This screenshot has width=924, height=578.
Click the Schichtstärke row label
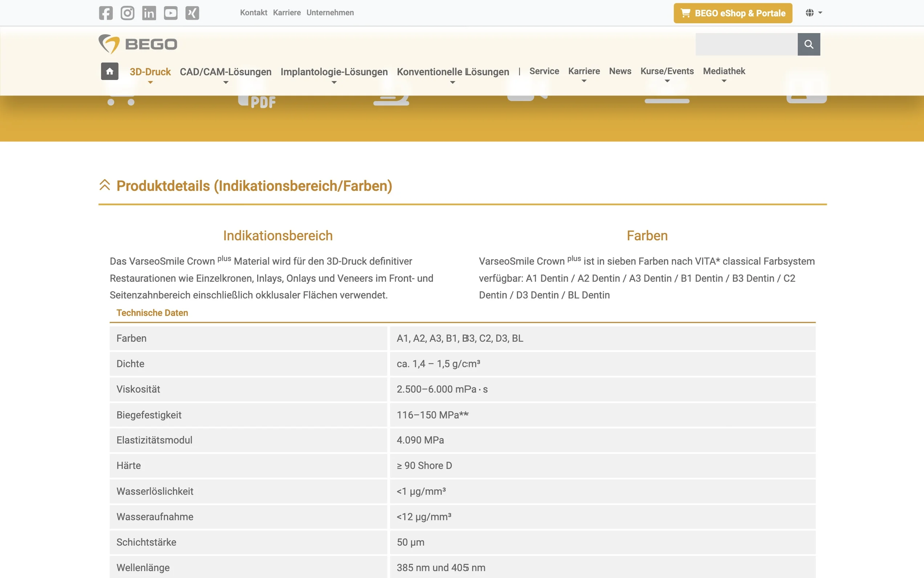[x=146, y=542]
